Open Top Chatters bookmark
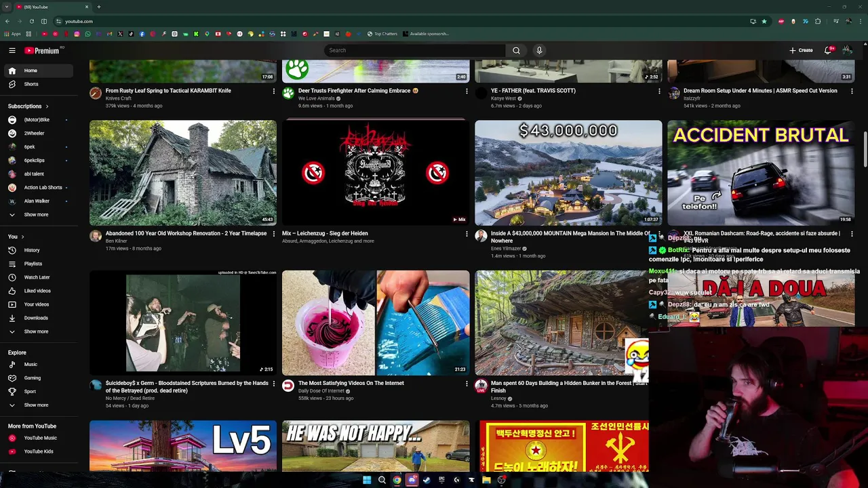This screenshot has width=868, height=488. point(382,34)
